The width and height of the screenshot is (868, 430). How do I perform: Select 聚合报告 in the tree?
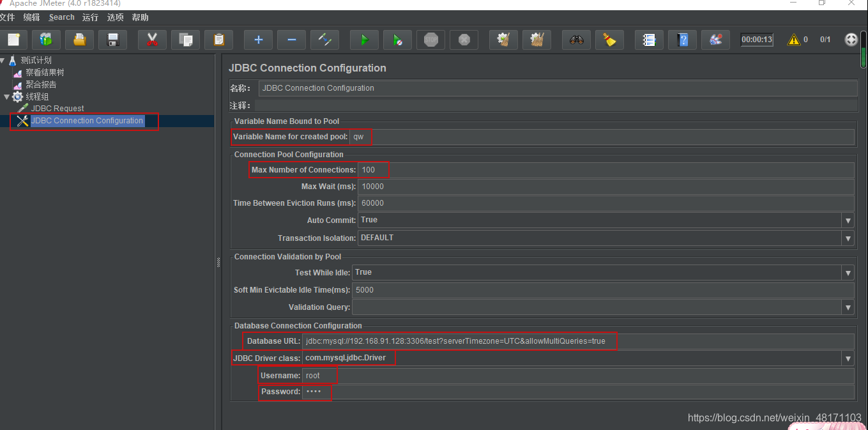coord(41,84)
